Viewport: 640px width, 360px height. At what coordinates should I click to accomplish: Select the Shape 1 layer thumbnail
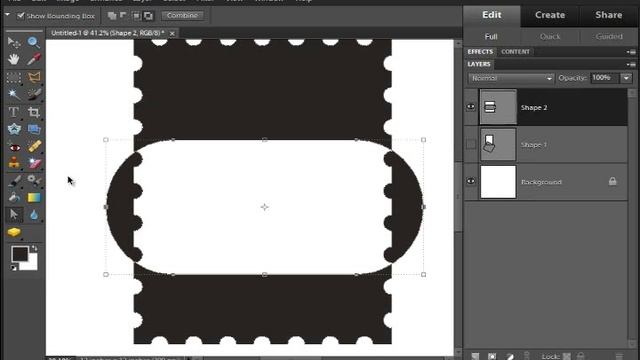coord(498,144)
